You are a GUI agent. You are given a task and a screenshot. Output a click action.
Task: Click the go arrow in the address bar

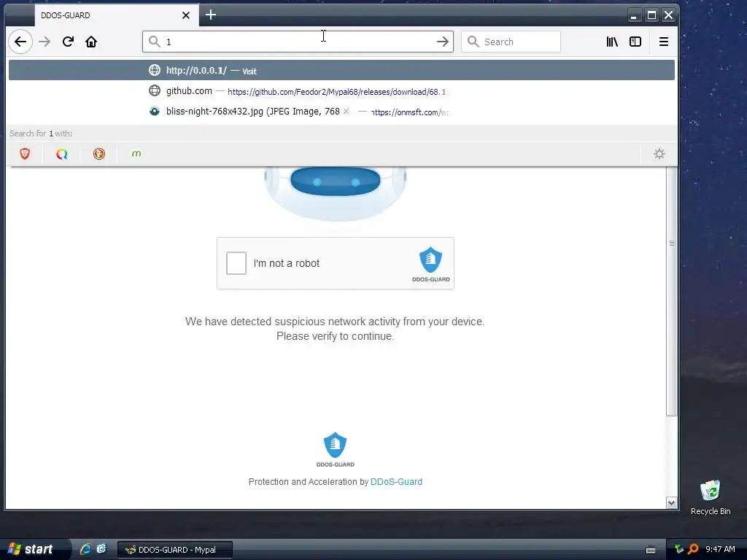[443, 42]
